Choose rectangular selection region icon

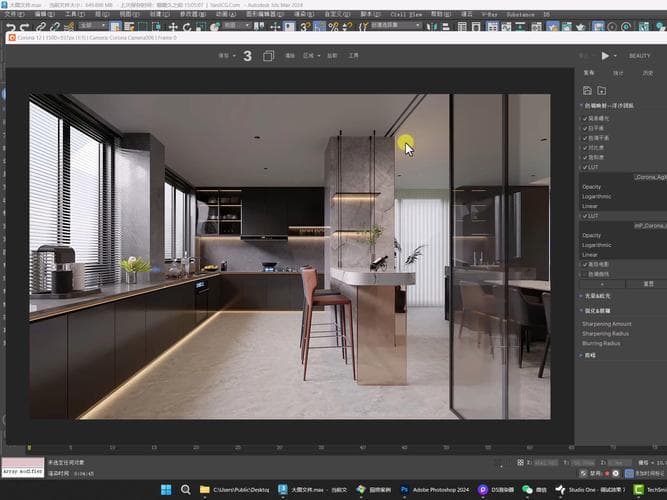point(143,27)
